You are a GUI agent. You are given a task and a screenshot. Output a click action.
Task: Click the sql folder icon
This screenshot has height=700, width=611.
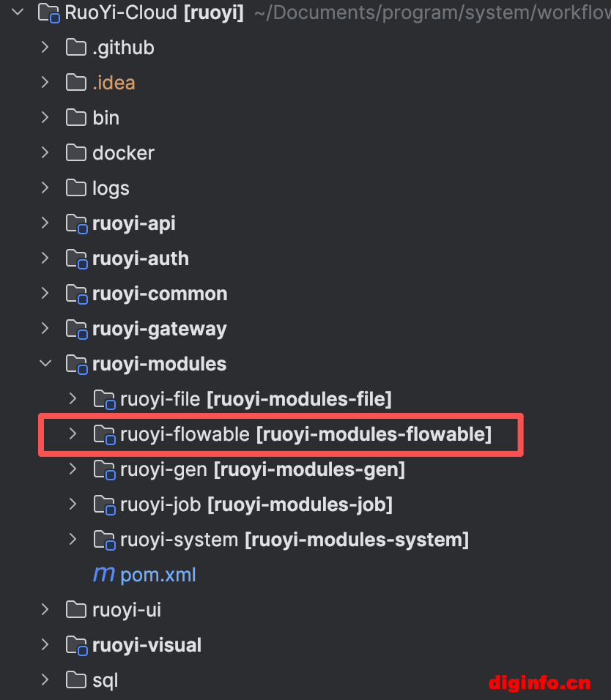pos(76,680)
